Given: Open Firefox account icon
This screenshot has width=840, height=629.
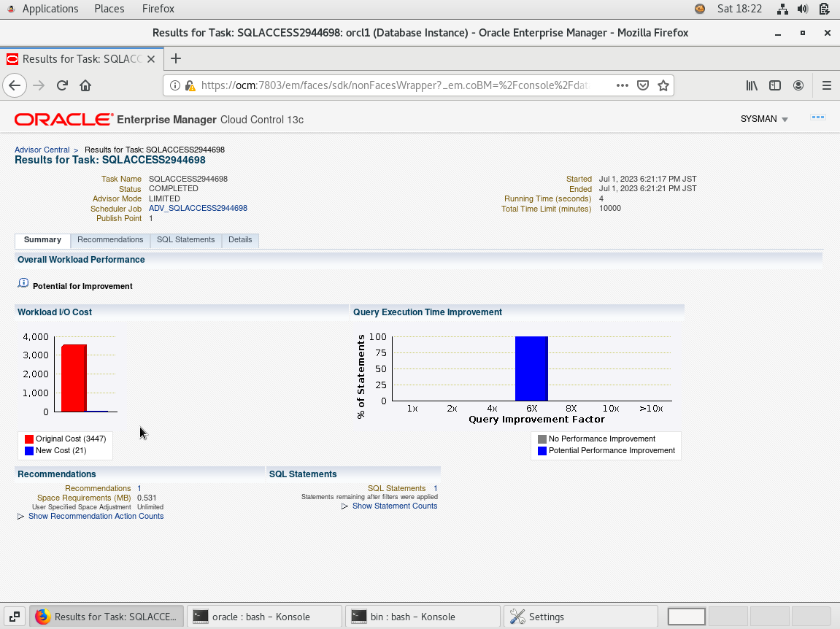Looking at the screenshot, I should pos(798,85).
